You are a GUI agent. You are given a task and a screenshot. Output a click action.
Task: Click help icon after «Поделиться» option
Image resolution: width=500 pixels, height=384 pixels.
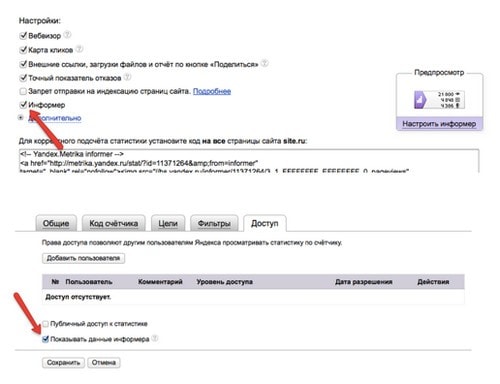coord(264,63)
